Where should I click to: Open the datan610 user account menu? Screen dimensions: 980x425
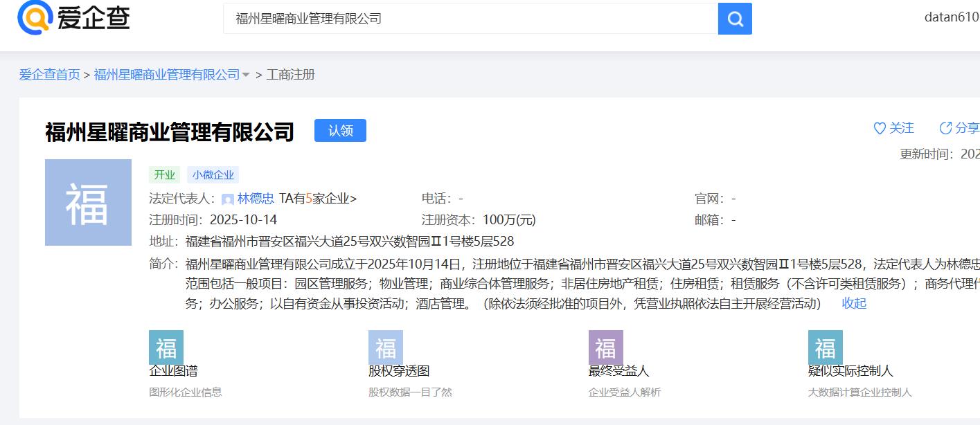click(951, 17)
